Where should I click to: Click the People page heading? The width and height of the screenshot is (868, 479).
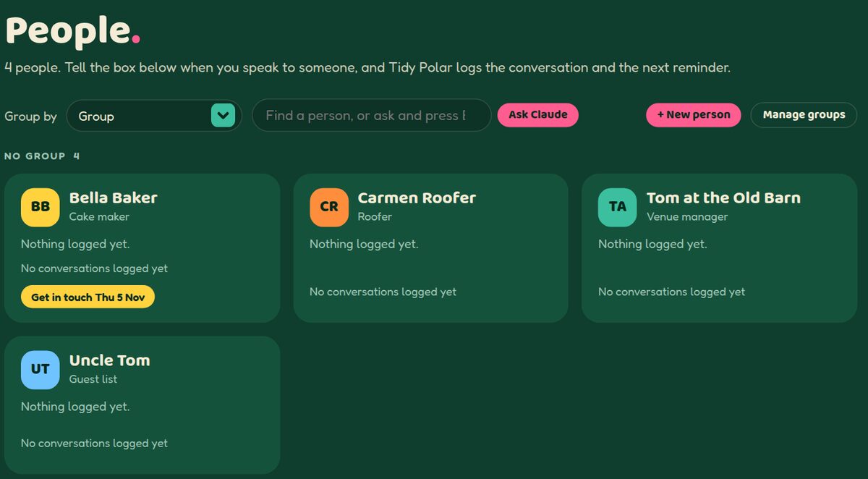[x=73, y=30]
